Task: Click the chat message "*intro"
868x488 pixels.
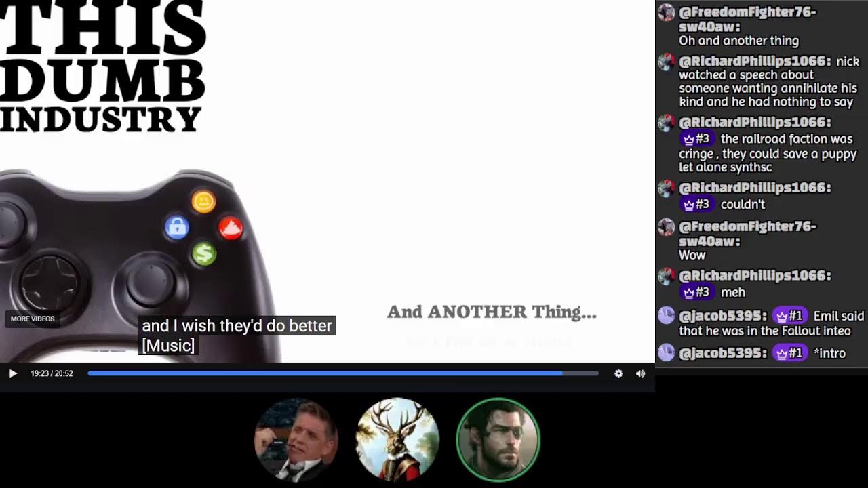Action: (x=829, y=353)
